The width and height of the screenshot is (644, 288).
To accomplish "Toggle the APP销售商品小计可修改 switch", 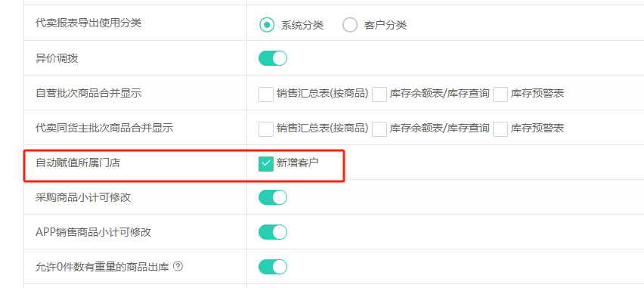I will point(273,232).
